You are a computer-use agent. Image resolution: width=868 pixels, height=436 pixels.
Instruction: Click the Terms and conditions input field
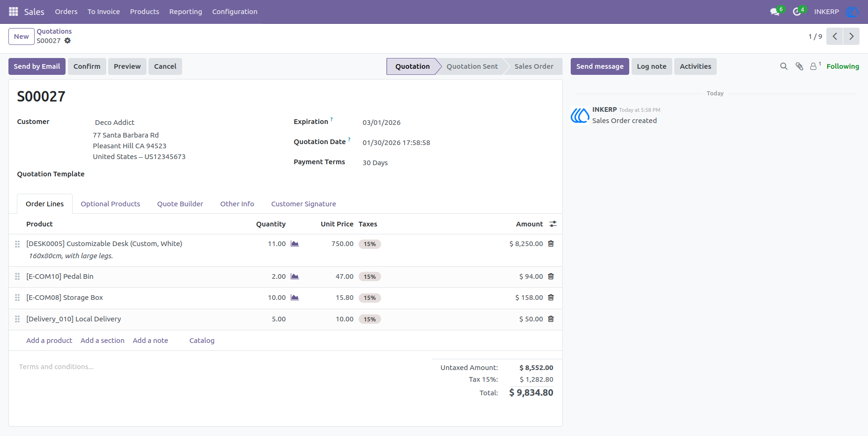220,367
